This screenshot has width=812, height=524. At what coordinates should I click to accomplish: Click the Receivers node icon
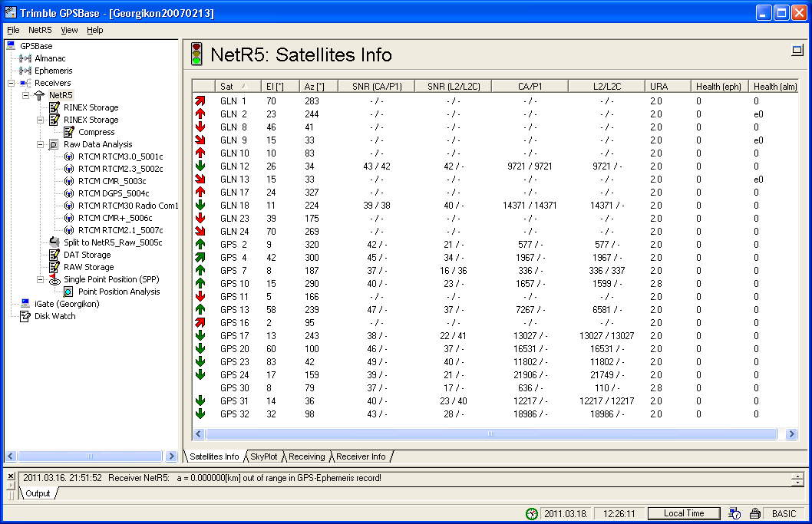(x=25, y=83)
